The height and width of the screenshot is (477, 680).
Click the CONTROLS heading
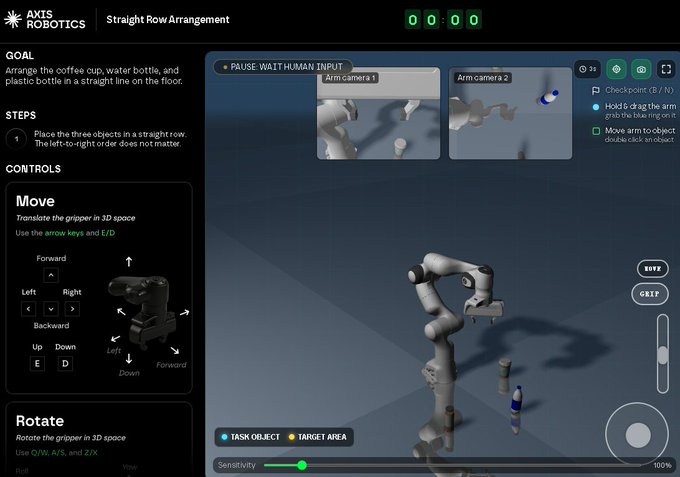click(x=33, y=169)
